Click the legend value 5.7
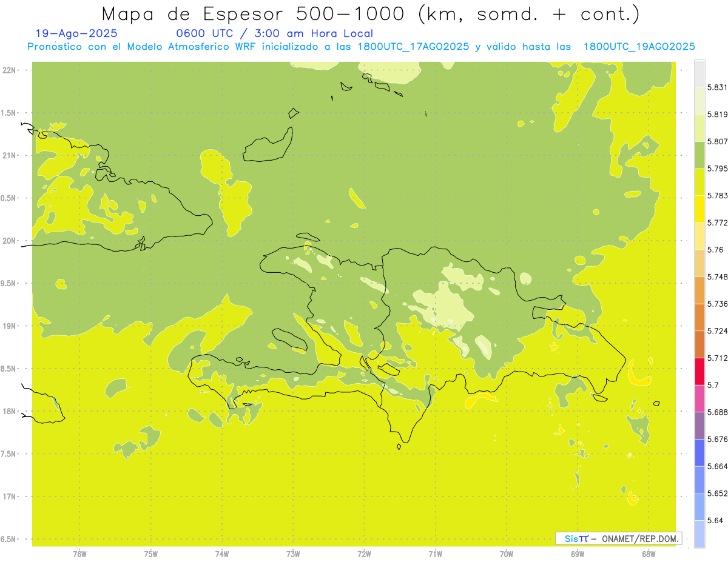Screen dimensions: 728x562 tap(713, 385)
